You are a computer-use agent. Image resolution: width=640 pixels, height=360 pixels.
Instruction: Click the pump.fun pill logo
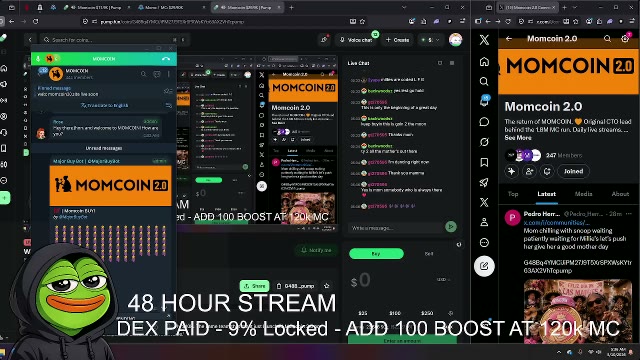3,38
